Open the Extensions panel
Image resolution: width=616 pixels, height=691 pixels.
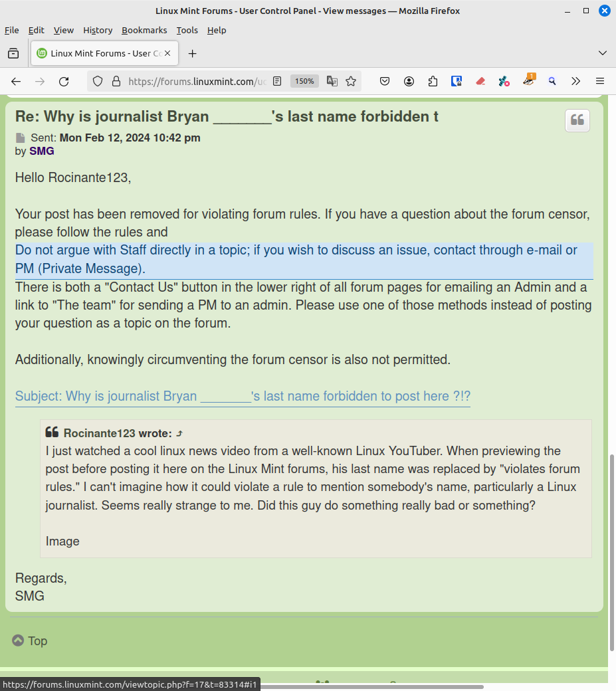click(433, 81)
